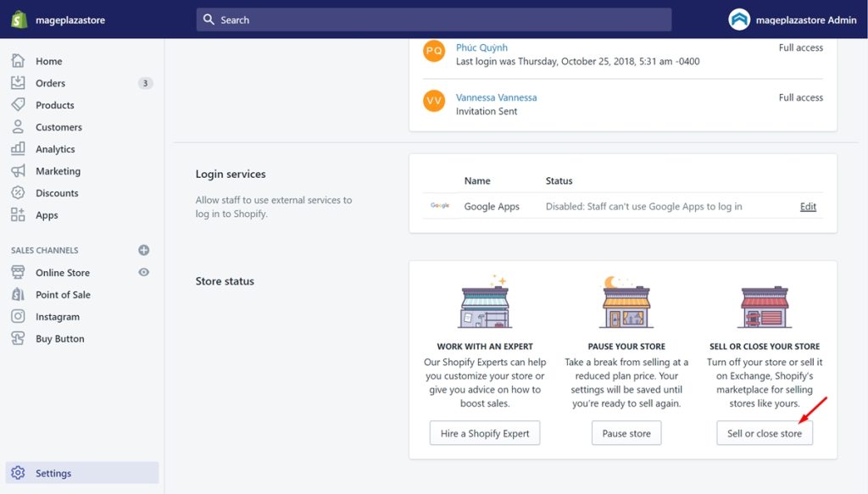868x494 pixels.
Task: Open Customers in the sidebar
Action: pos(58,127)
